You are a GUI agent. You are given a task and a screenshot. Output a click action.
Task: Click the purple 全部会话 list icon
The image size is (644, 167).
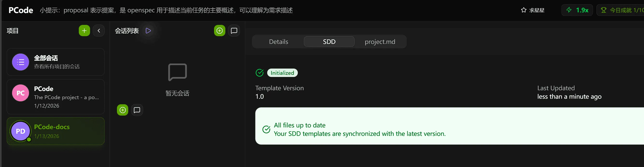coord(20,62)
